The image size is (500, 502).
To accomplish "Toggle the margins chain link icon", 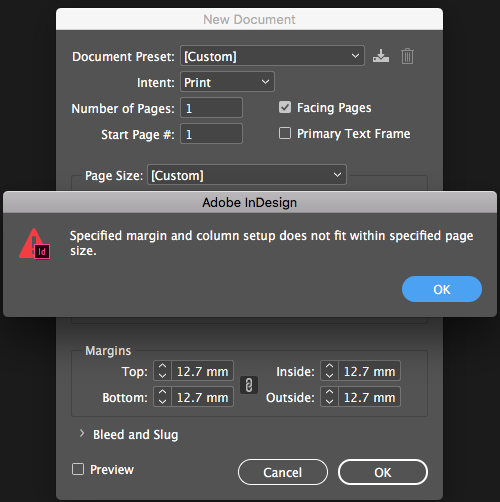I will (x=249, y=385).
